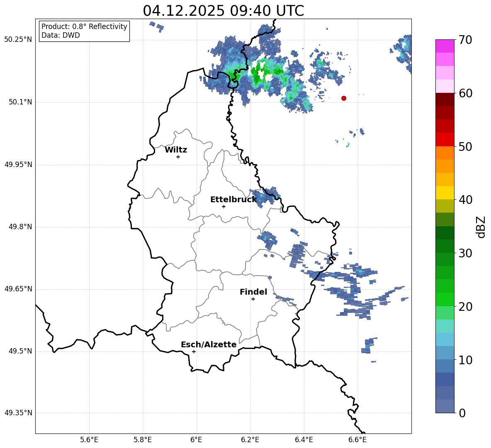Screen dimensions: 491x448
Task: Click the yellow colorbar segment above 40
Action: click(x=445, y=193)
